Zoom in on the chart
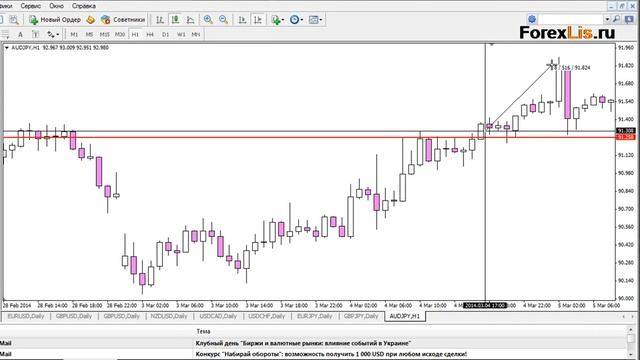The width and height of the screenshot is (640, 360). [x=208, y=20]
